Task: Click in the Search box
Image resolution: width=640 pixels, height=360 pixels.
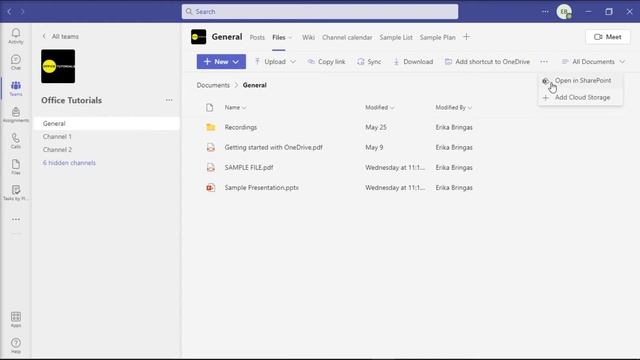Action: tap(320, 12)
